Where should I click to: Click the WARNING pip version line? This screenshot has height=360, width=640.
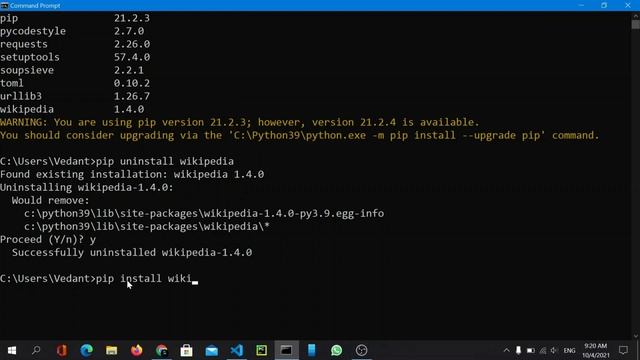tap(240, 122)
